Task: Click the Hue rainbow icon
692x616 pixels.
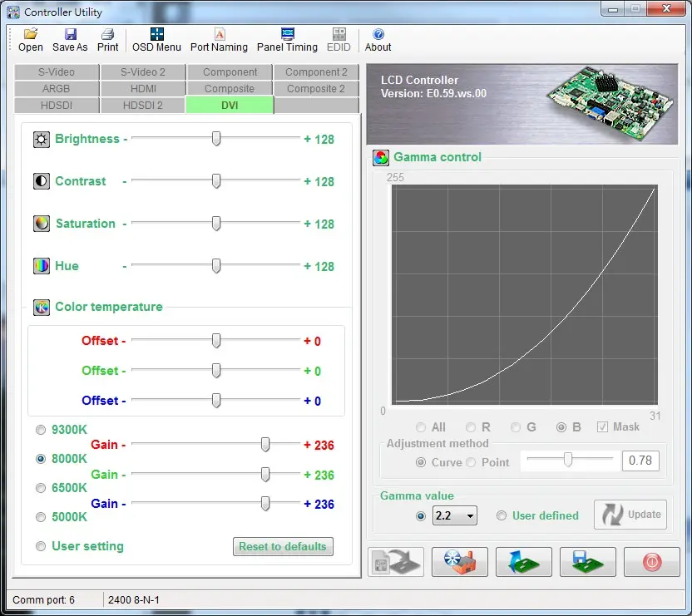Action: point(42,266)
